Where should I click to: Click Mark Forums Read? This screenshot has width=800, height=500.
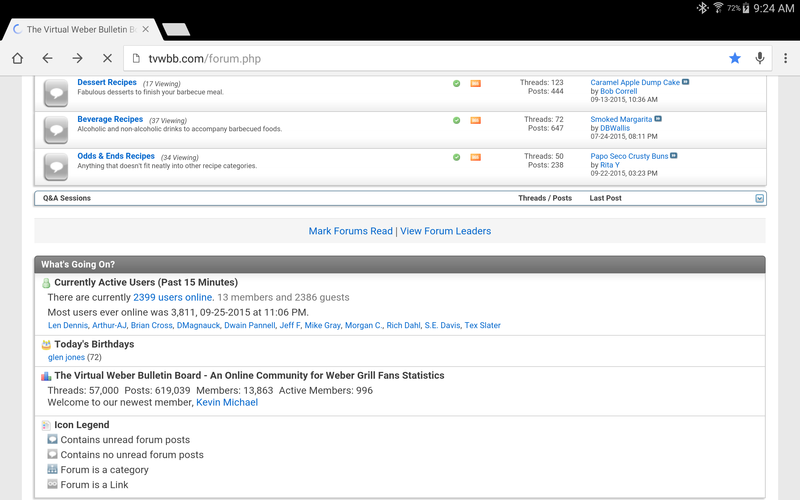click(x=351, y=231)
